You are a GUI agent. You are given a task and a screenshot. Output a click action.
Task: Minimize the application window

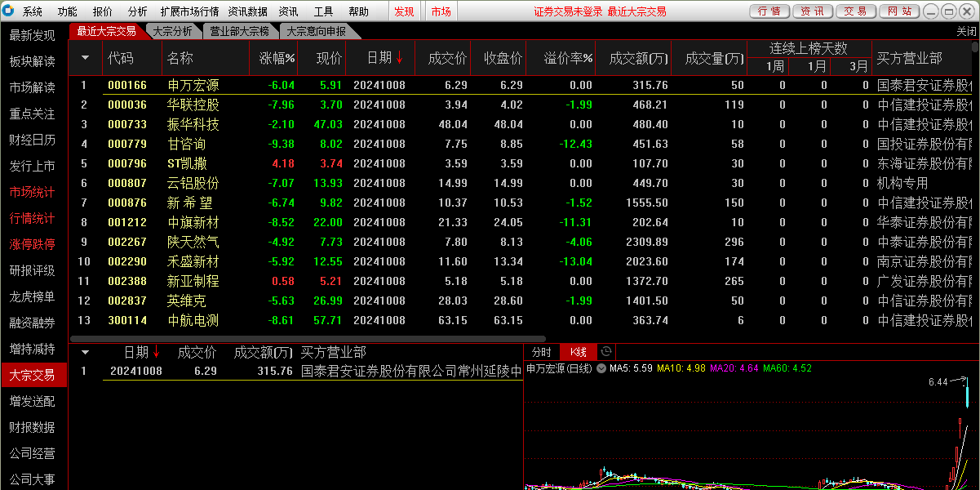930,11
